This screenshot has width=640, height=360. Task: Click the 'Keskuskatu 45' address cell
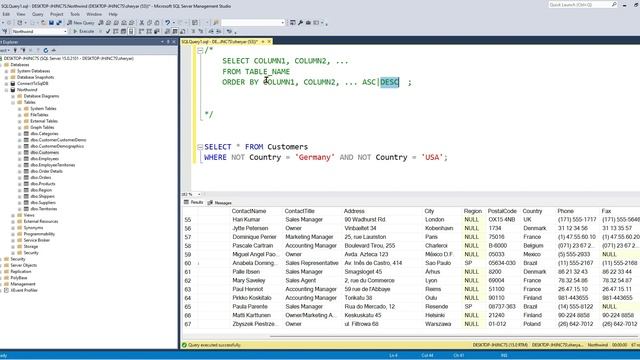(x=363, y=315)
